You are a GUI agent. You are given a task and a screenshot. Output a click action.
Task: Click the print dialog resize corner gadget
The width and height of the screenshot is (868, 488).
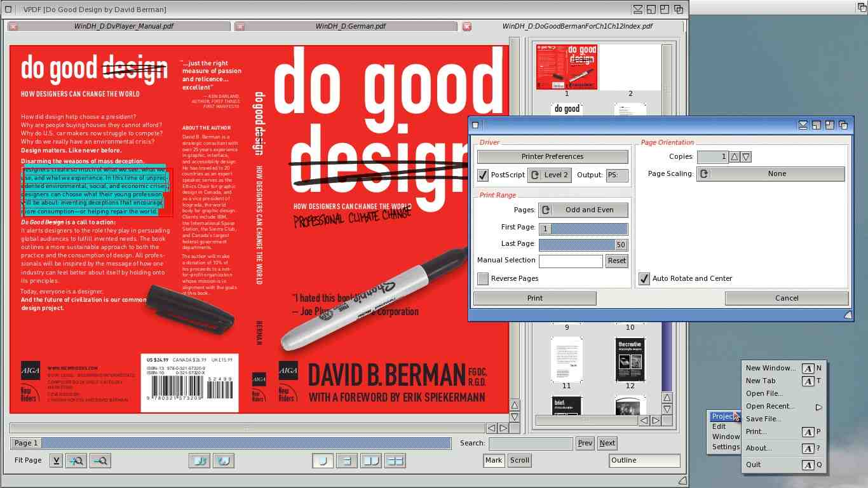(848, 315)
